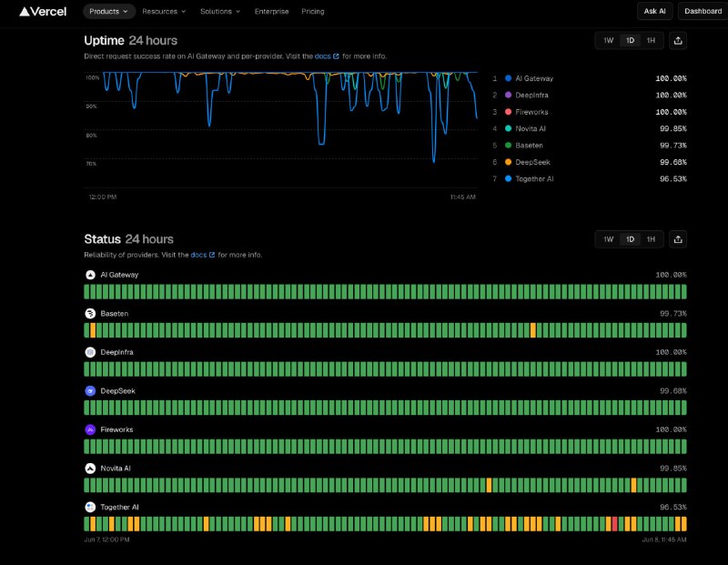Click DeepInfra provider icon
The image size is (728, 565).
(x=90, y=352)
